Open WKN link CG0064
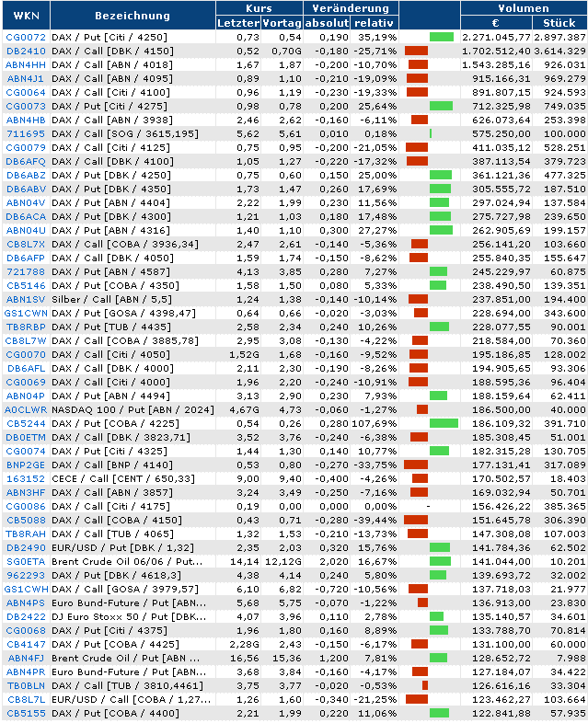 point(26,93)
